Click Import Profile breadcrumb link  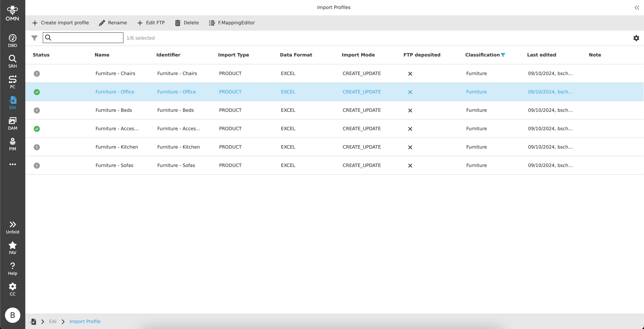(x=85, y=322)
